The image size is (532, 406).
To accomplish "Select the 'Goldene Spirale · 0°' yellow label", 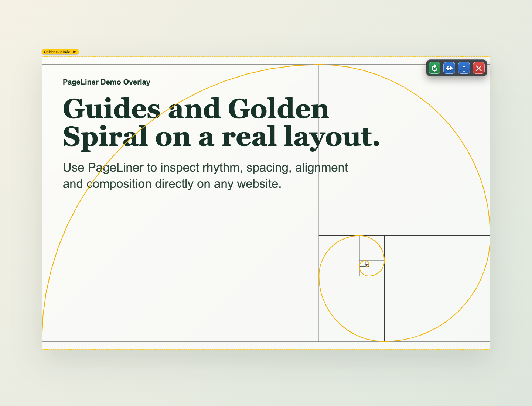I will (60, 52).
